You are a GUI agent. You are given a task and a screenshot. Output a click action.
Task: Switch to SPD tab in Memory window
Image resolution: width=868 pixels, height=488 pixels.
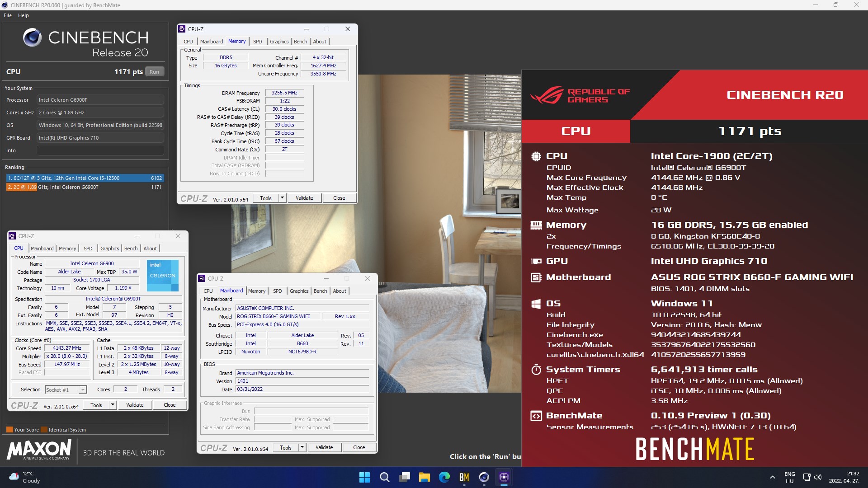point(258,42)
